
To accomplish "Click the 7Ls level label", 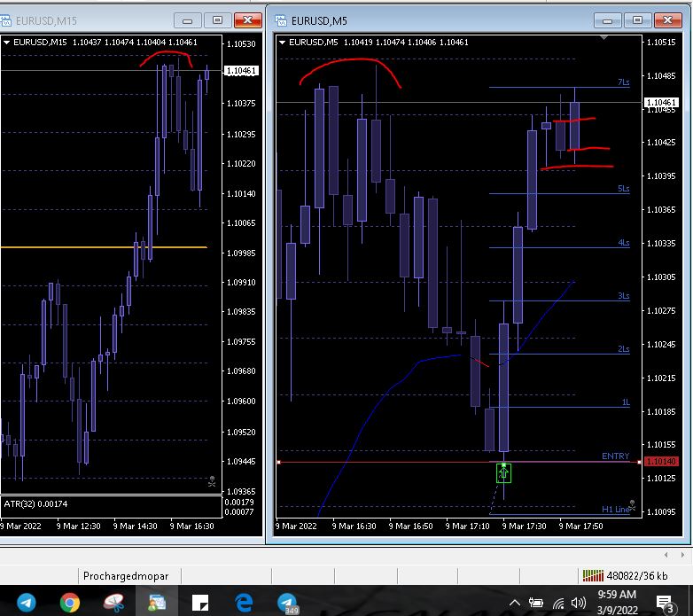I will pyautogui.click(x=623, y=82).
